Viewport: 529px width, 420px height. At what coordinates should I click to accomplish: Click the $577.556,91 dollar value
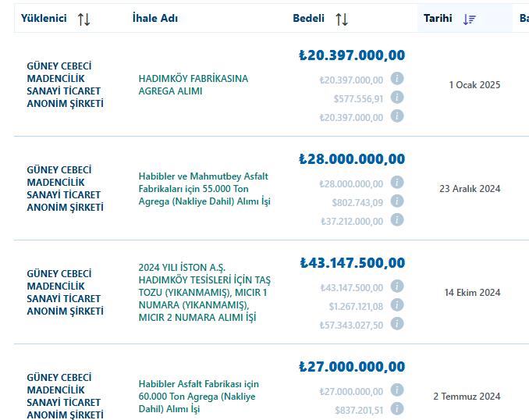click(x=358, y=99)
